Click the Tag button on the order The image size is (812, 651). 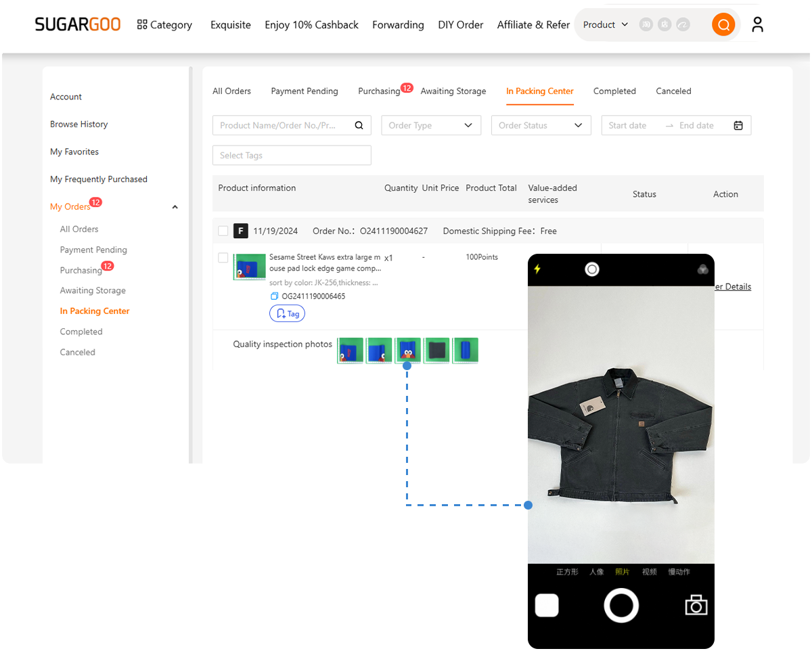pos(287,314)
